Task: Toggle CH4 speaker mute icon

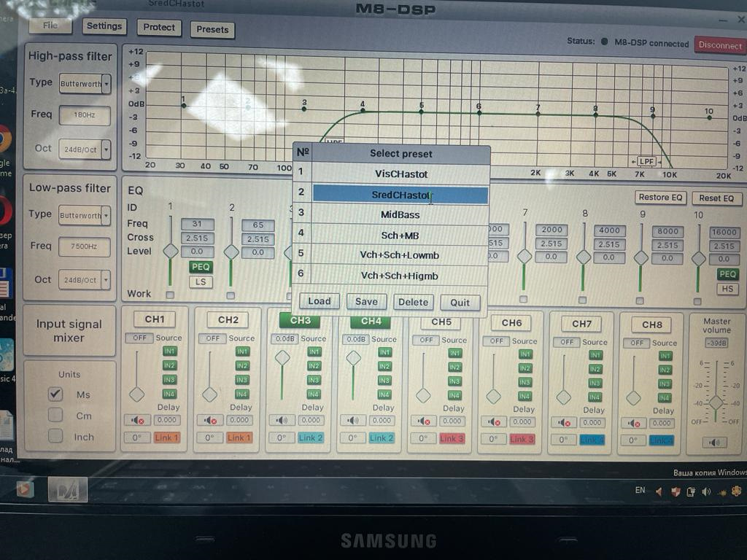Action: (x=353, y=421)
